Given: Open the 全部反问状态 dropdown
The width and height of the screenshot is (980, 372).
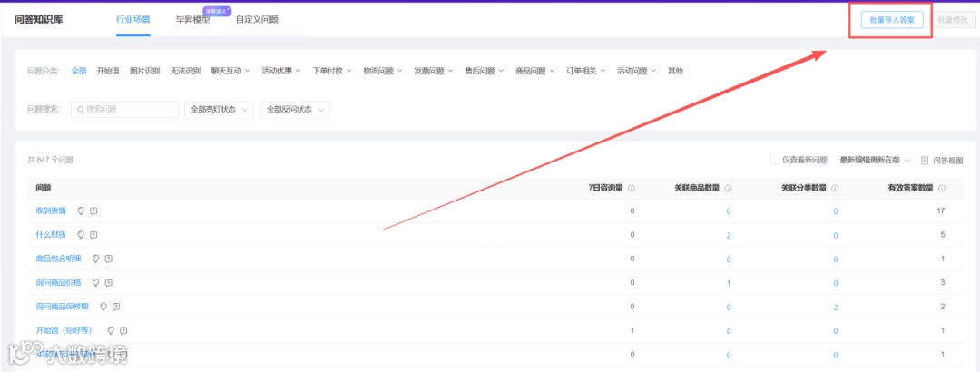Looking at the screenshot, I should click(x=295, y=110).
